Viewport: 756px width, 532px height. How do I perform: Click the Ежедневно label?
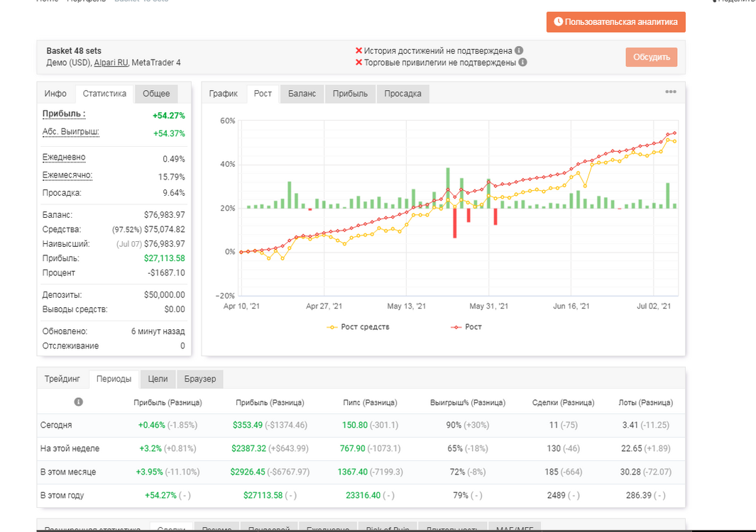pyautogui.click(x=64, y=157)
